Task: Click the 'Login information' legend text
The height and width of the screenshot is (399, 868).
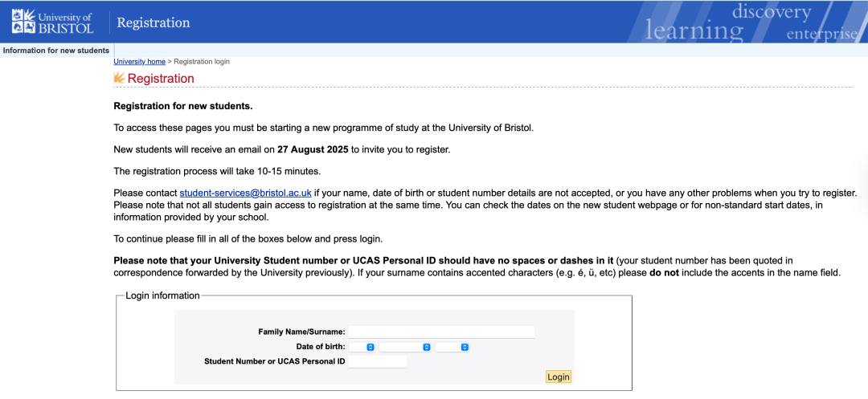Action: 162,295
